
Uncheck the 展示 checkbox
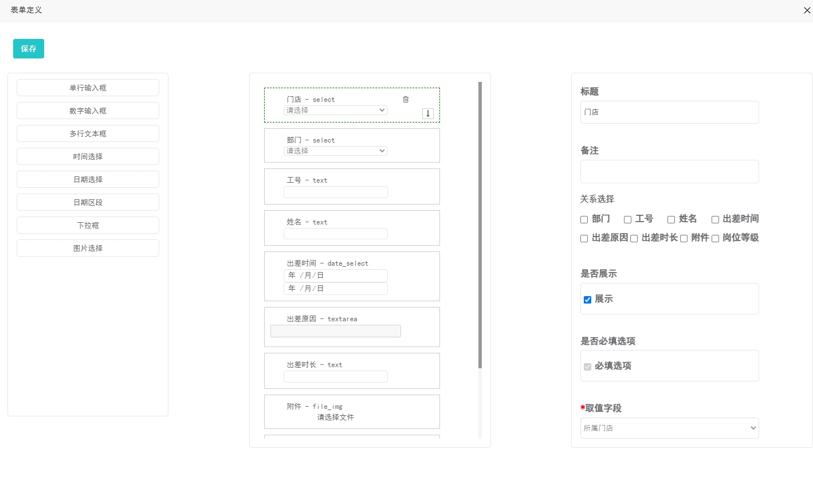coord(587,300)
